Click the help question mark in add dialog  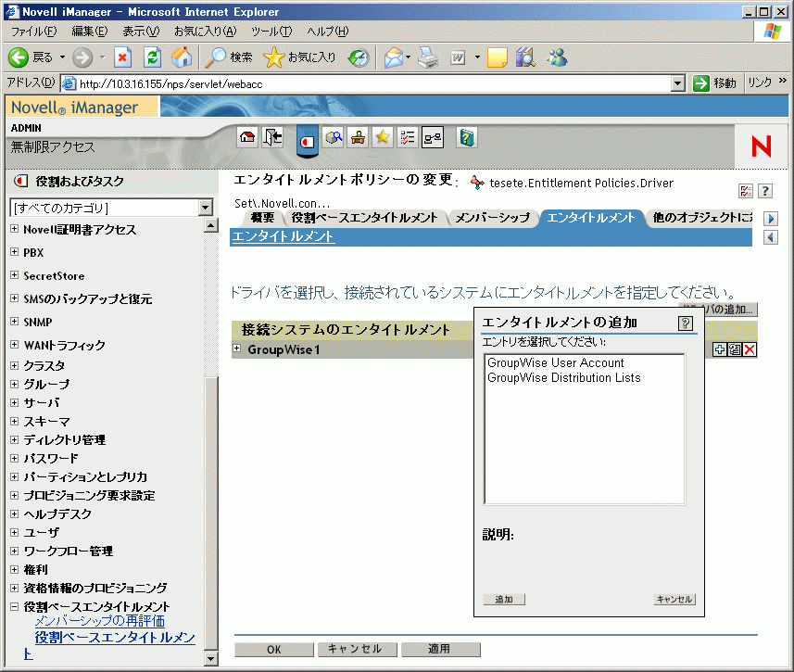click(x=686, y=323)
